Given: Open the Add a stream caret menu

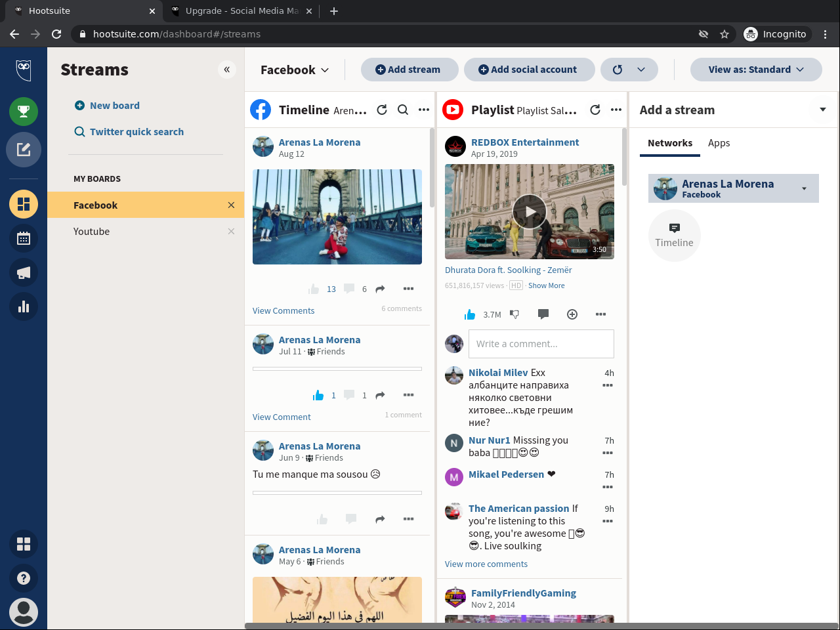Looking at the screenshot, I should point(823,110).
